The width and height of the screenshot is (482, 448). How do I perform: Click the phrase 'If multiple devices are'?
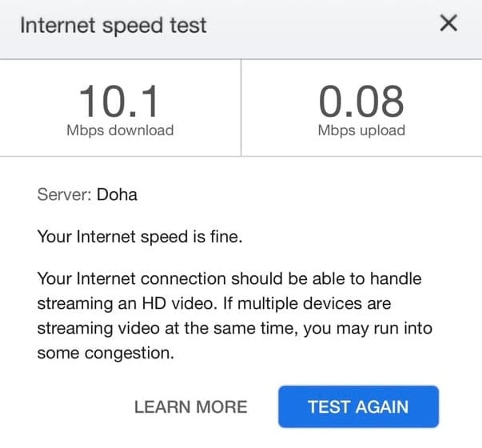coord(307,304)
